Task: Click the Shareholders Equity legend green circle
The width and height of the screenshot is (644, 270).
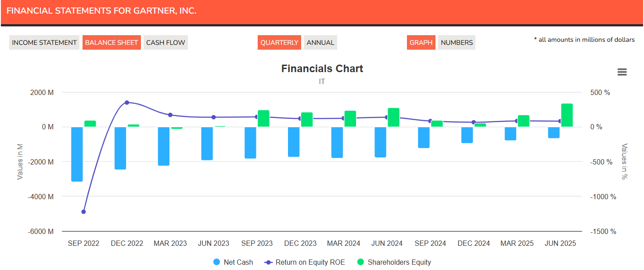Action: pyautogui.click(x=360, y=262)
